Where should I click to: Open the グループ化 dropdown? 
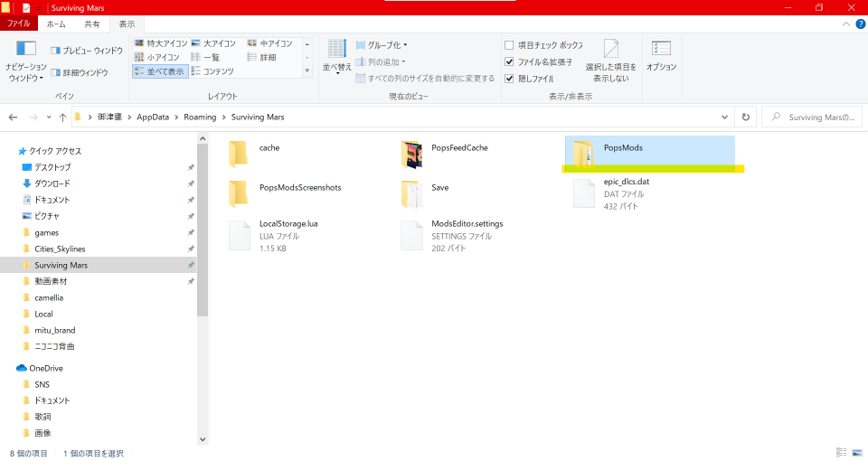[382, 45]
